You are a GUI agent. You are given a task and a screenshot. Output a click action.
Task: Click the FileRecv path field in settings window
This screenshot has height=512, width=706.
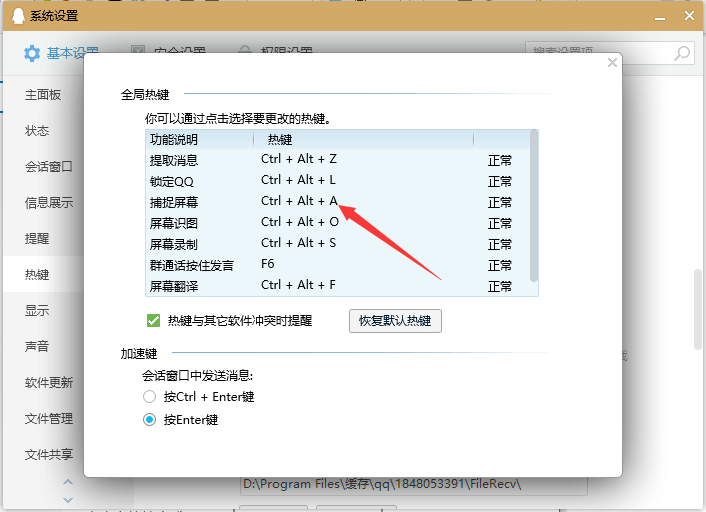click(413, 485)
